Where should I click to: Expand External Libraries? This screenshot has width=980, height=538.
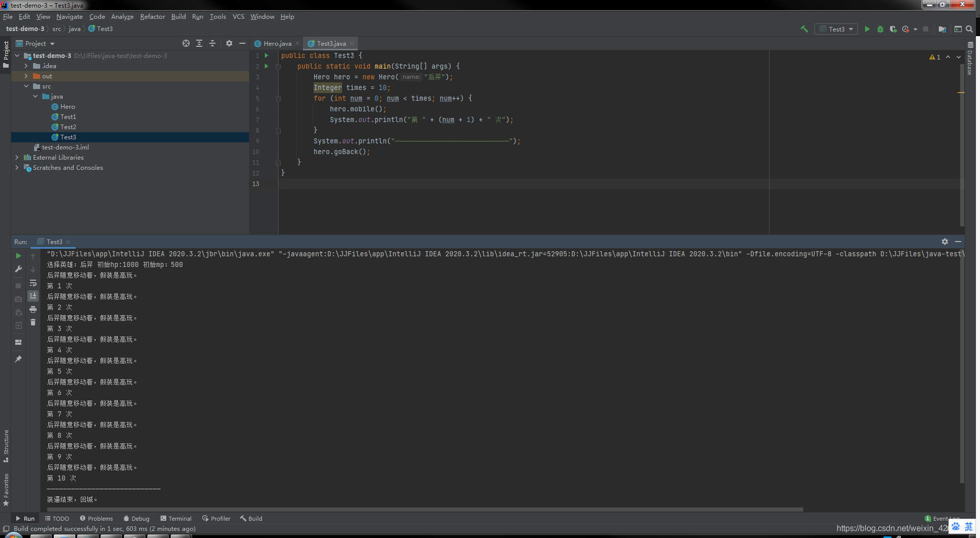(17, 158)
